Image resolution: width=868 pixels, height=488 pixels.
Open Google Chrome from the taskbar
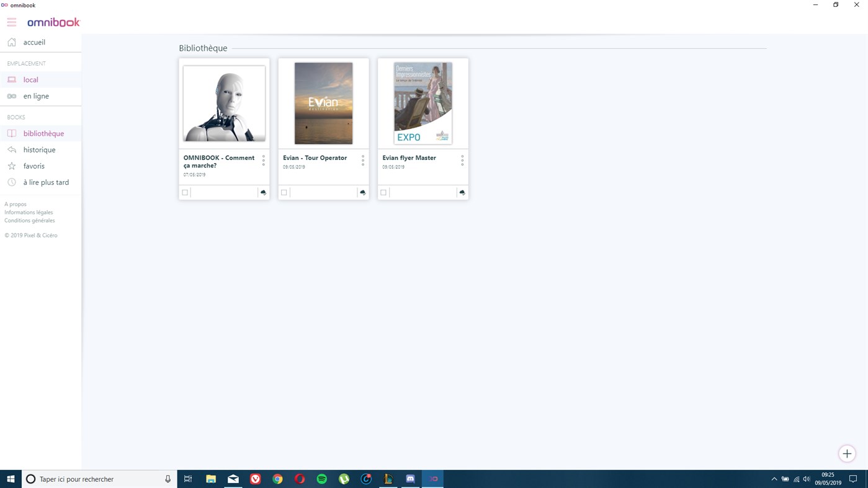[277, 479]
